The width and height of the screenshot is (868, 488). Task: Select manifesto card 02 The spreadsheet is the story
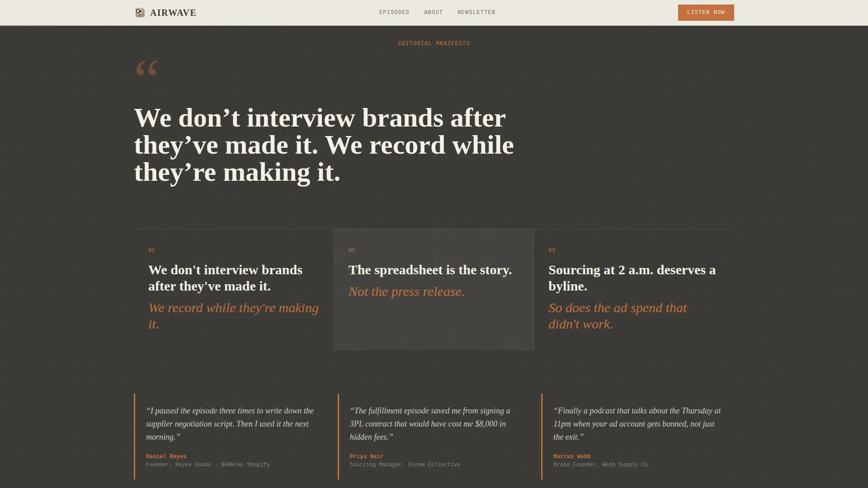[434, 289]
